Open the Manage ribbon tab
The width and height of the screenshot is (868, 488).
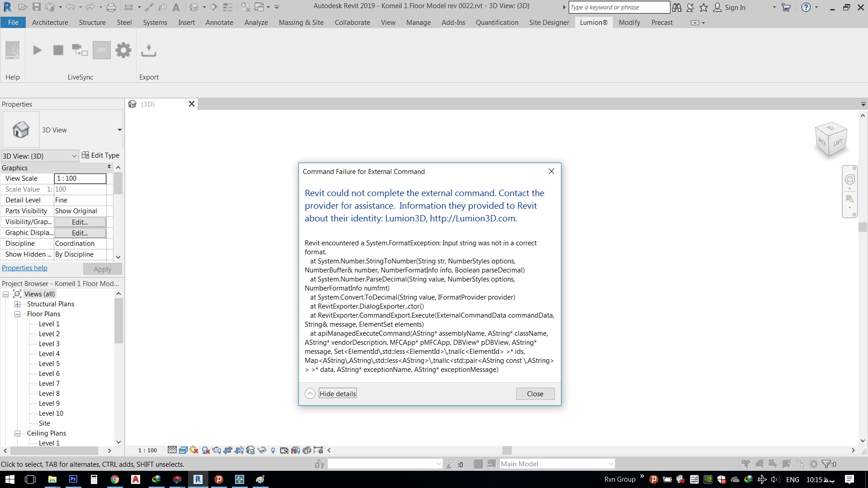tap(419, 23)
